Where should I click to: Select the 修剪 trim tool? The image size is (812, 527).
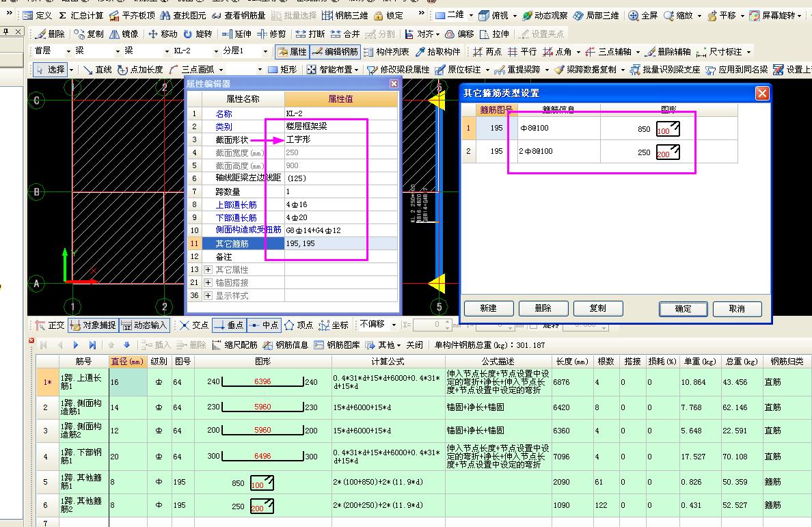pyautogui.click(x=271, y=33)
